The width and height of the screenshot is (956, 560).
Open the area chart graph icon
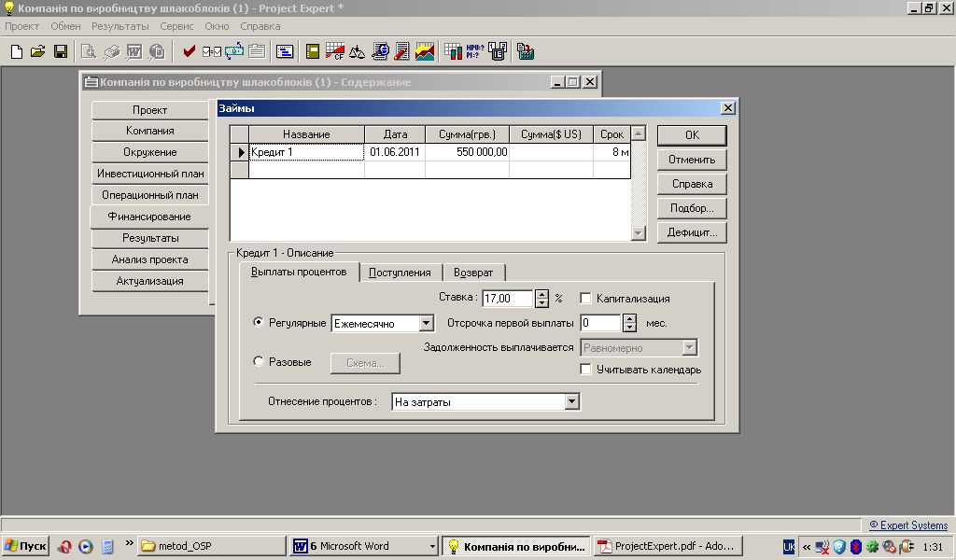coord(425,51)
